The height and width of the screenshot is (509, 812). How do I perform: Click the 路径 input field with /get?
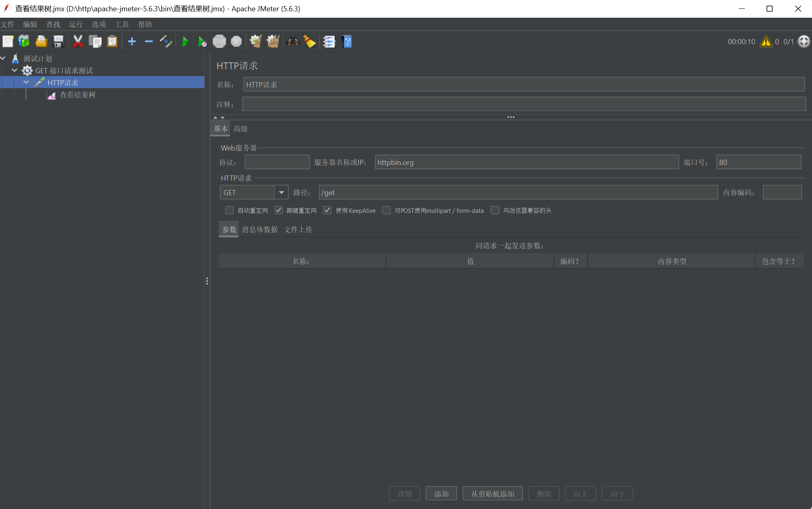518,193
